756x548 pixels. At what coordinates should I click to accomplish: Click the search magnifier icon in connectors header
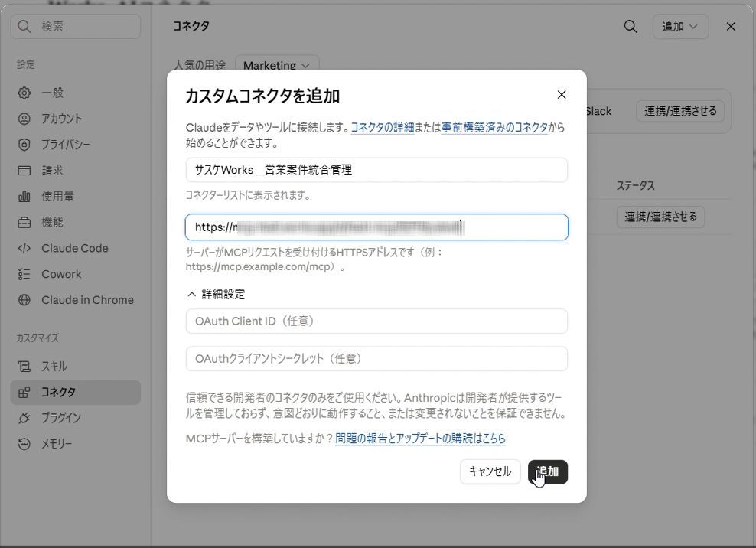tap(631, 26)
